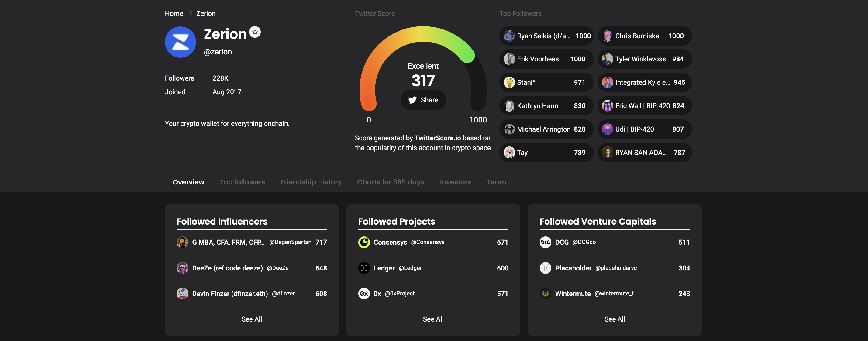Click DegenSpartan avatar in Followed Influencers
The width and height of the screenshot is (868, 341).
click(182, 242)
